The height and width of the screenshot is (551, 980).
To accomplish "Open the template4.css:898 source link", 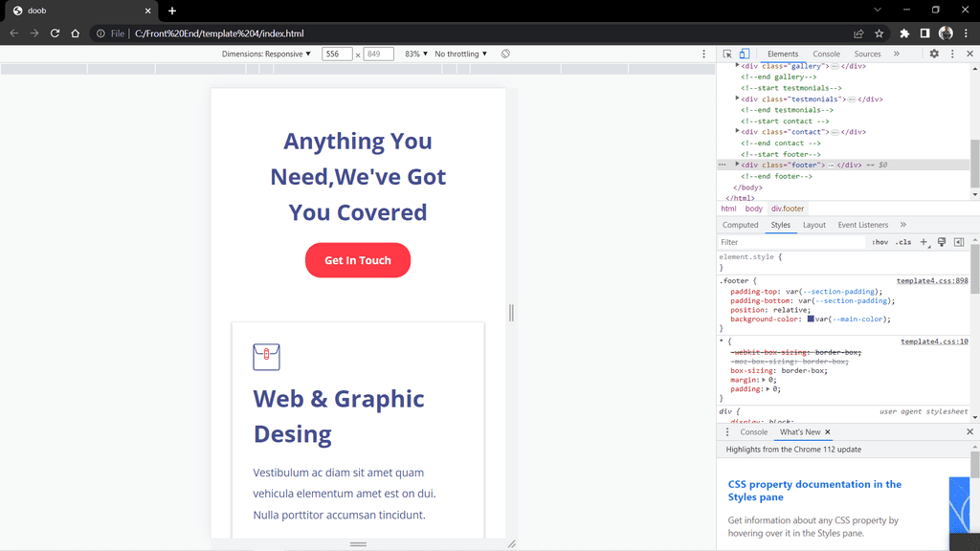I will pos(932,281).
